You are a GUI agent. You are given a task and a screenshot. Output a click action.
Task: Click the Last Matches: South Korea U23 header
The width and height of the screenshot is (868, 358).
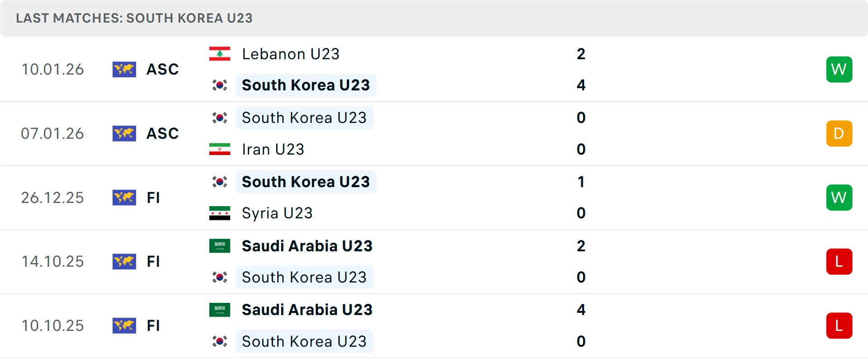pos(134,18)
